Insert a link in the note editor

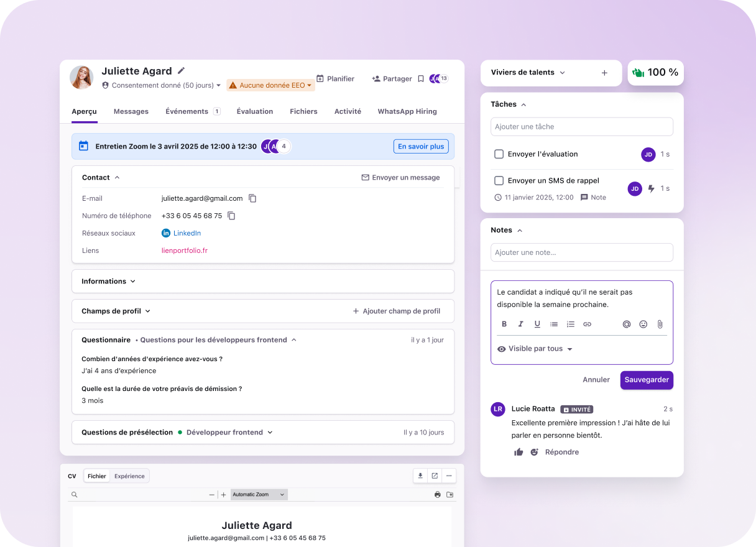coord(587,324)
